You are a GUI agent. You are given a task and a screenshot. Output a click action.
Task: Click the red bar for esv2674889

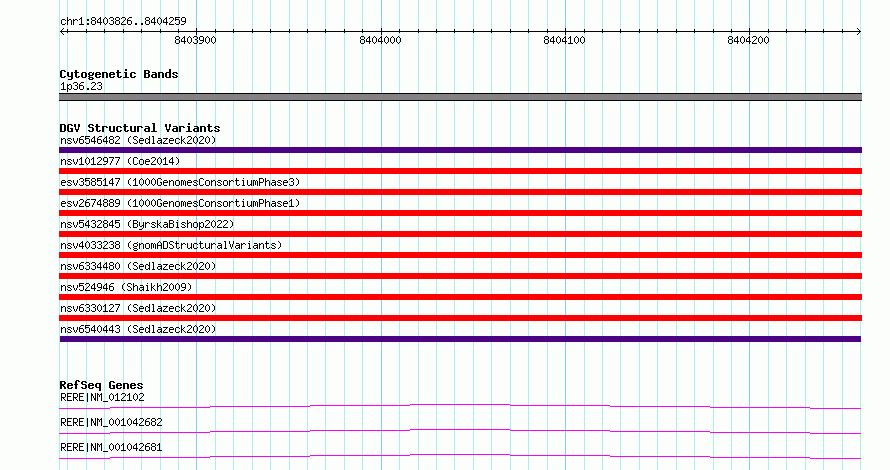tap(460, 213)
